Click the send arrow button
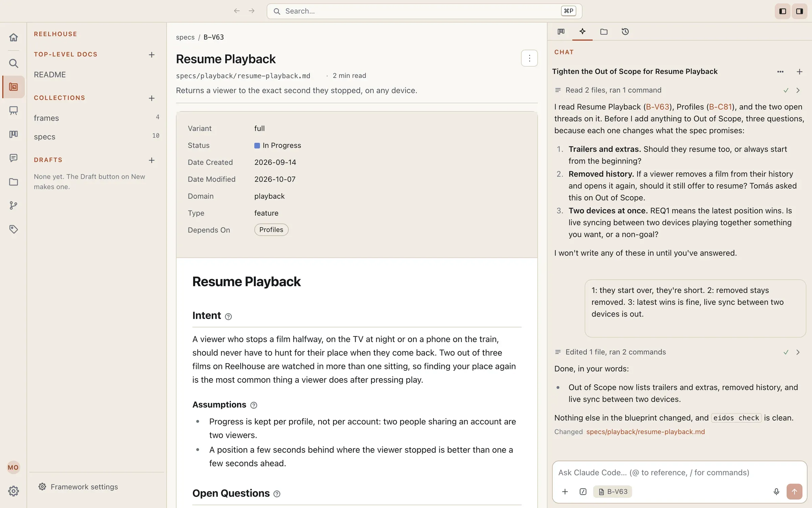This screenshot has width=812, height=508. [x=794, y=491]
